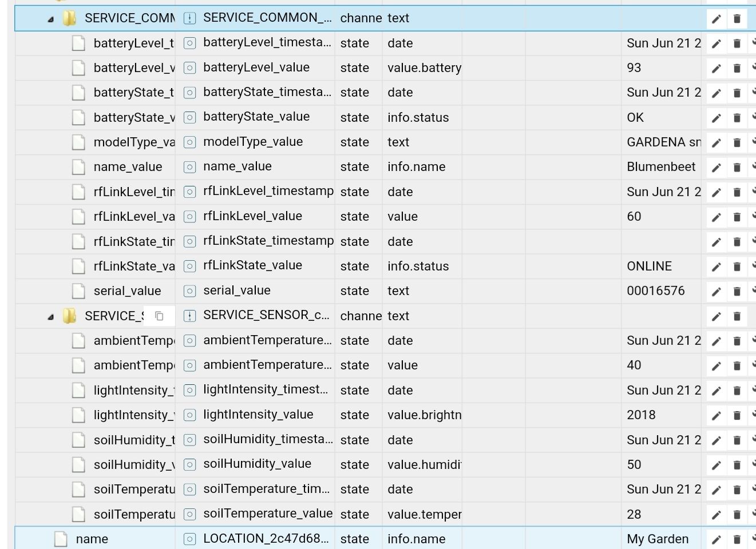The width and height of the screenshot is (756, 549).
Task: Click the My Garden value
Action: [x=658, y=539]
